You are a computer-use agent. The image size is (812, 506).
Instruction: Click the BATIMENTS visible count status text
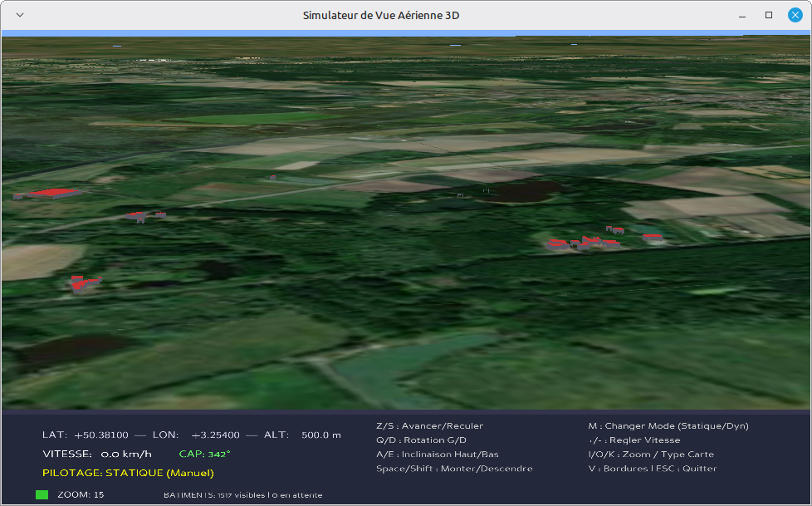click(x=242, y=495)
